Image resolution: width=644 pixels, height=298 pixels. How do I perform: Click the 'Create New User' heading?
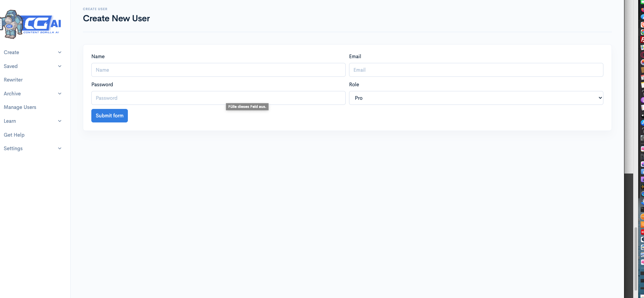point(116,19)
